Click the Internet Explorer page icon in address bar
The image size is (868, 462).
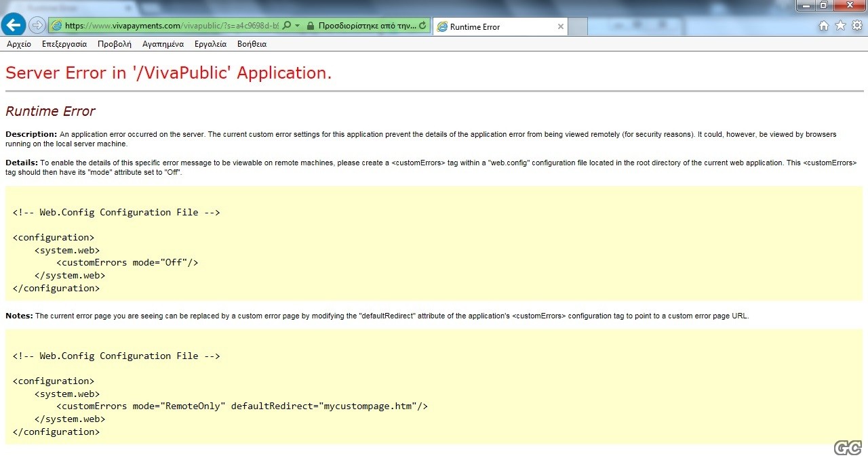57,26
